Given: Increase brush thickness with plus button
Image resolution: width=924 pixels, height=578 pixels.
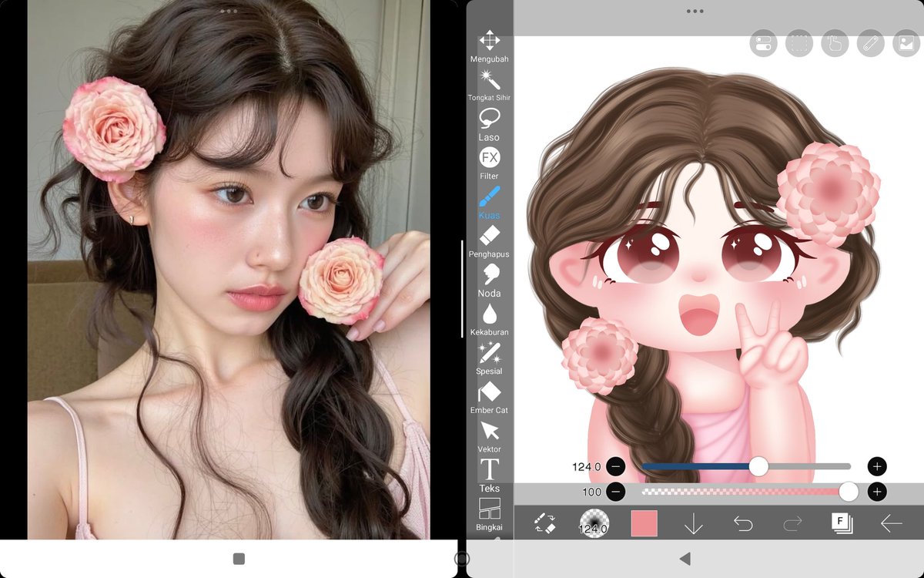Looking at the screenshot, I should point(877,466).
